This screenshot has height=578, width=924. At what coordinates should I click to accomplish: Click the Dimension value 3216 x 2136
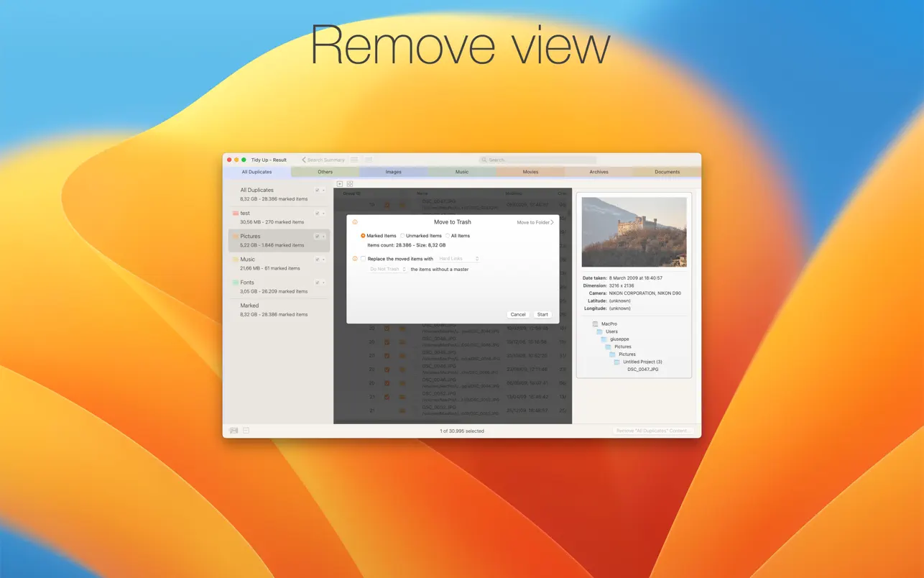[622, 285]
